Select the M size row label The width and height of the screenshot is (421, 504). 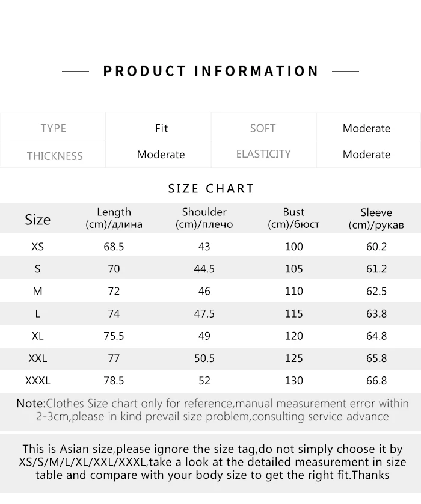38,291
